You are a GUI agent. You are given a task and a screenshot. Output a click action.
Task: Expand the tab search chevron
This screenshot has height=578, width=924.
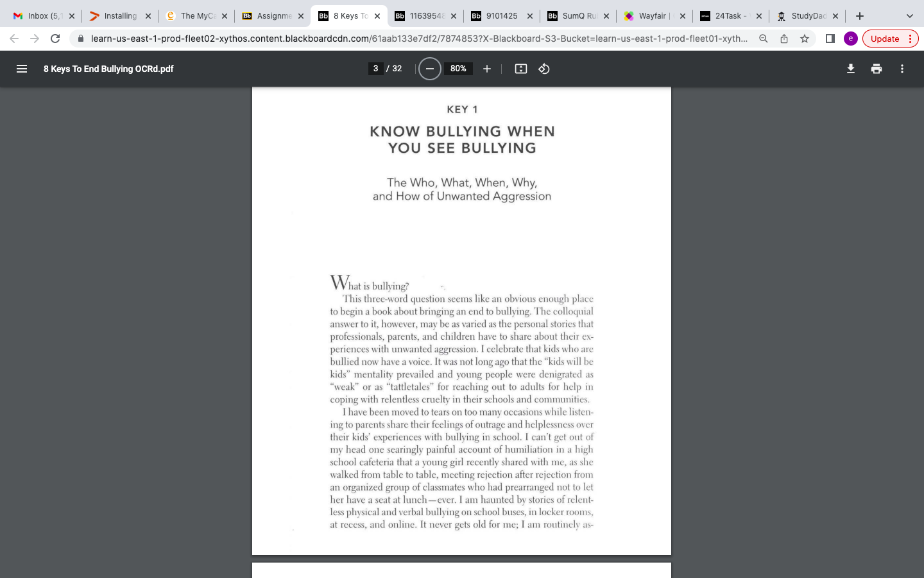tap(909, 16)
